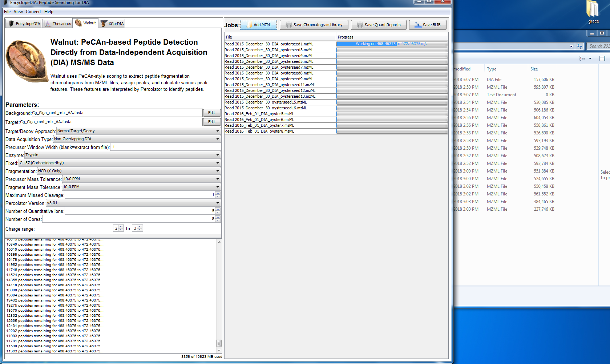This screenshot has width=610, height=364.
Task: Click the Save BLIB button
Action: 428,25
